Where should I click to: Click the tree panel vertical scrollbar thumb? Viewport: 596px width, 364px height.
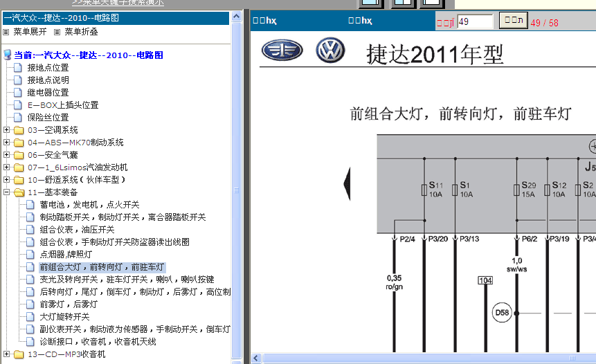237,190
